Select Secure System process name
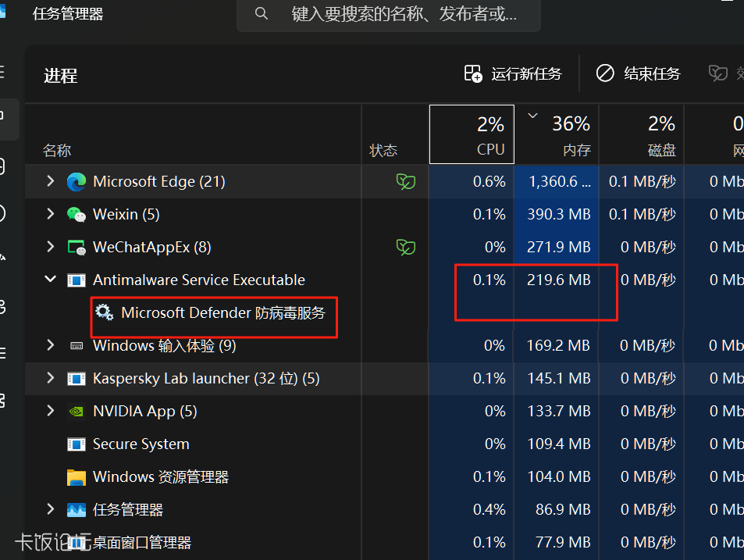 [x=141, y=444]
